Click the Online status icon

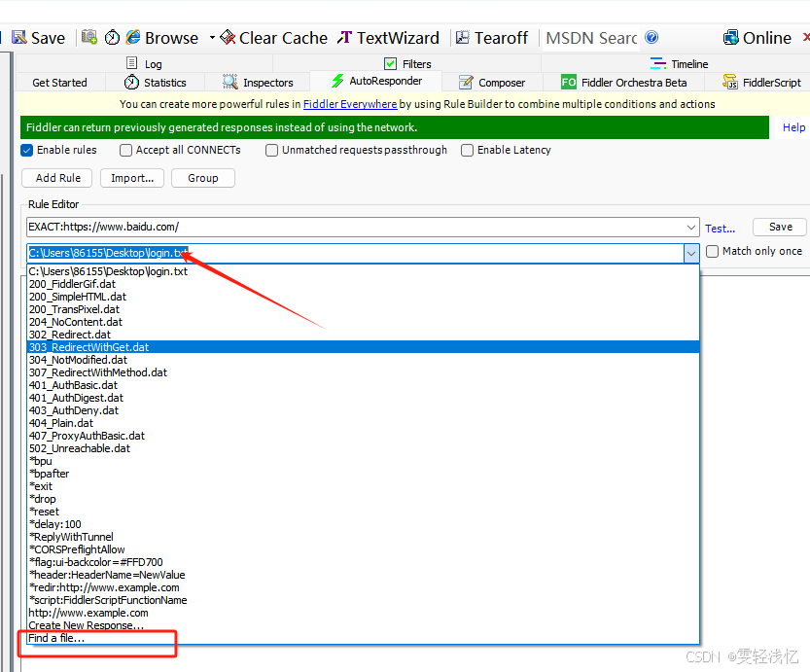coord(730,37)
